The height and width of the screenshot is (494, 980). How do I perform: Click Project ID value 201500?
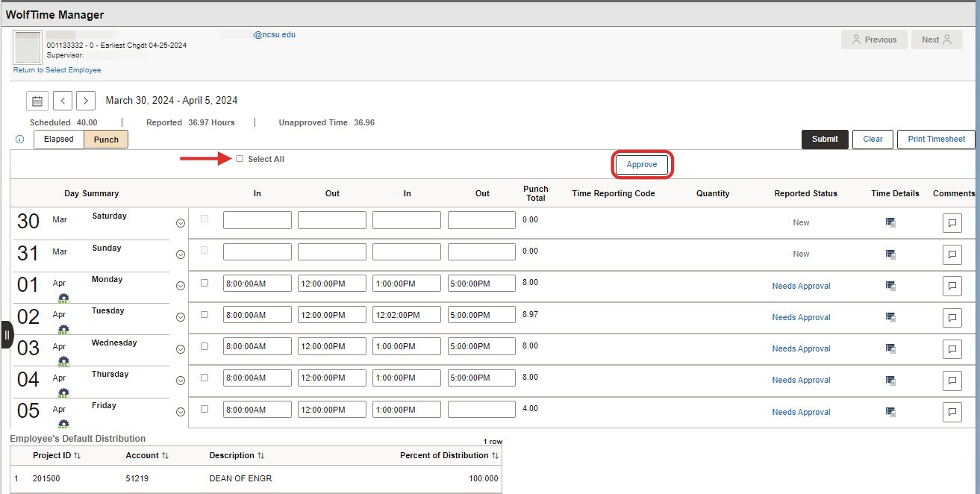(x=46, y=478)
